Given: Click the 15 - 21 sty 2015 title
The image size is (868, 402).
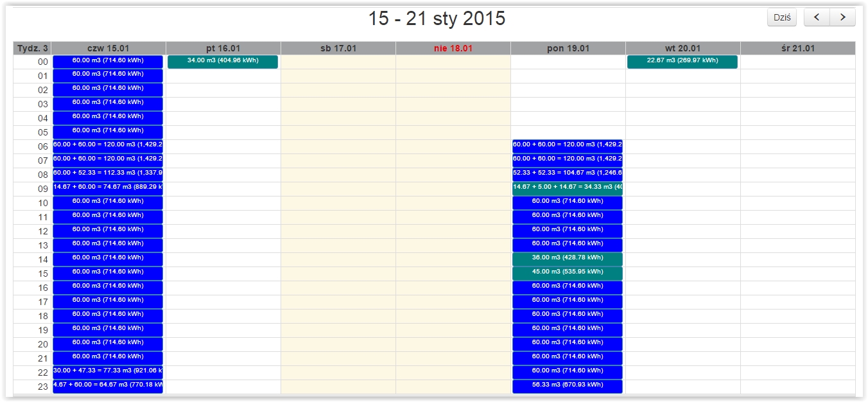Looking at the screenshot, I should (437, 19).
